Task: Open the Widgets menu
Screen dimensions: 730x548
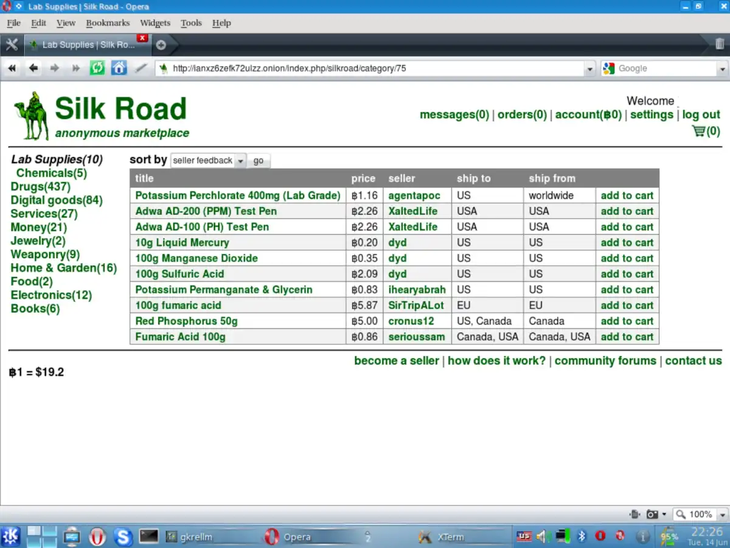Action: [154, 23]
